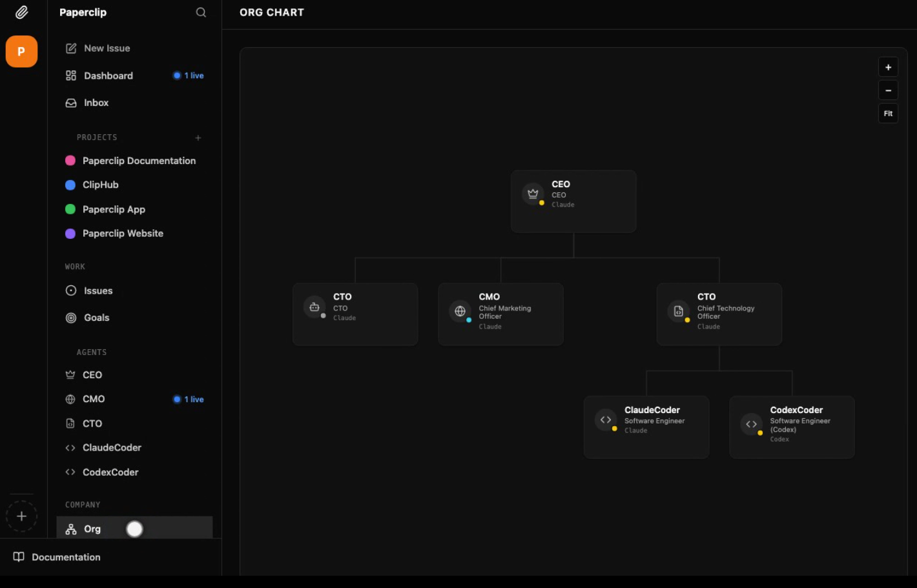The height and width of the screenshot is (588, 917).
Task: Click the COMPANY section header
Action: (83, 505)
